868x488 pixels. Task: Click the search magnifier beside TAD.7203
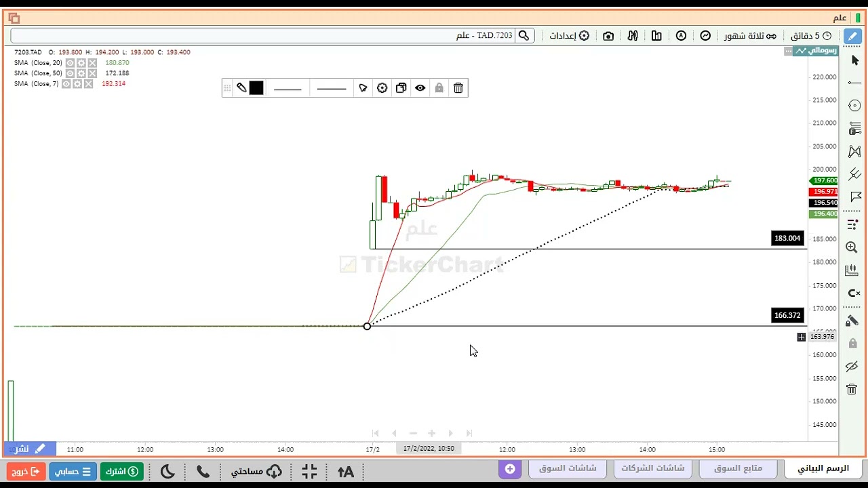point(524,35)
